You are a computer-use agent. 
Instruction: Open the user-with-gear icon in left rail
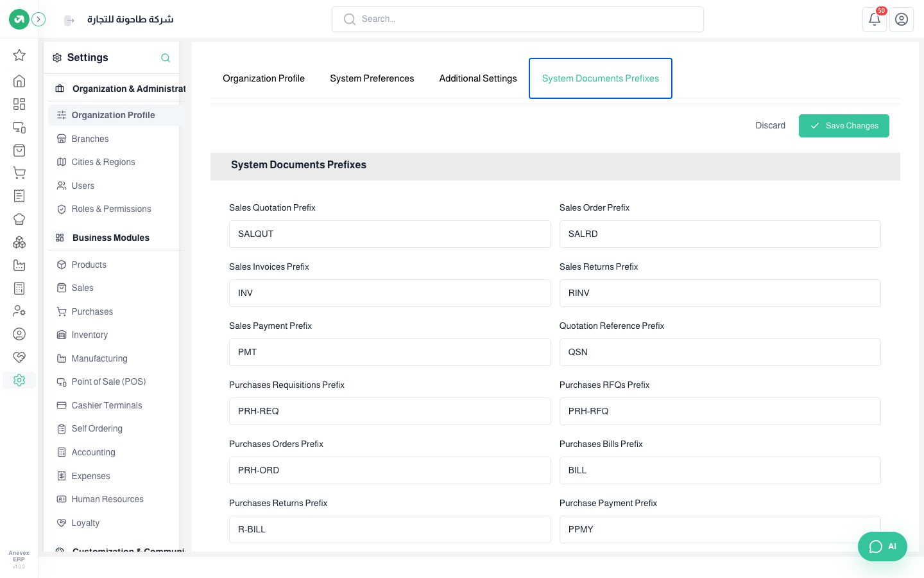[19, 311]
